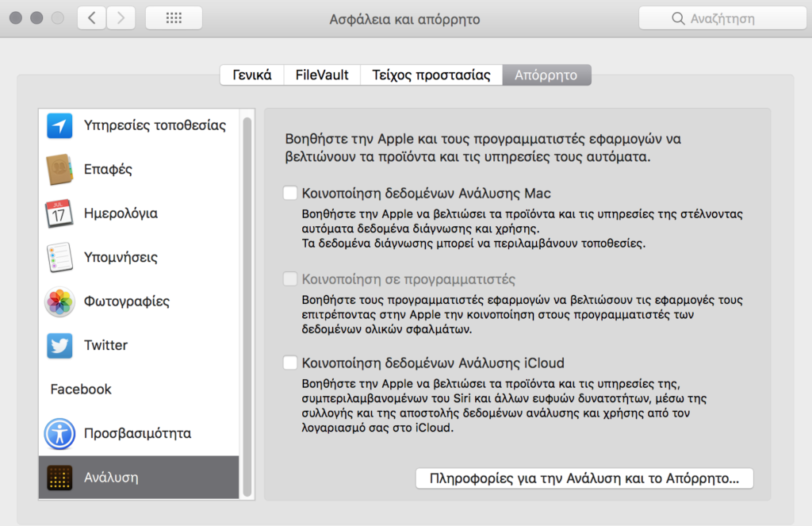Click the magnifying glass search icon
This screenshot has width=812, height=526.
pos(677,19)
